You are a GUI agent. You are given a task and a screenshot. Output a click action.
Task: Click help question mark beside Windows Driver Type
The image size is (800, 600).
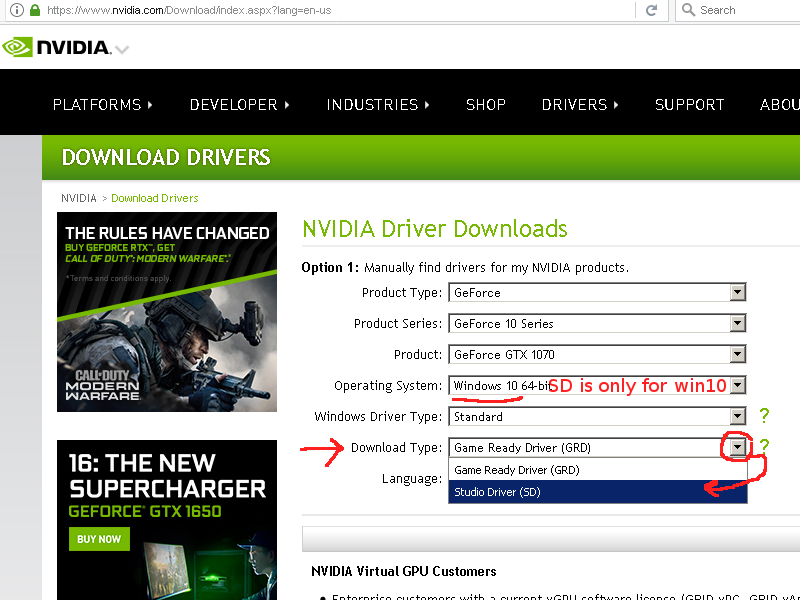[764, 415]
